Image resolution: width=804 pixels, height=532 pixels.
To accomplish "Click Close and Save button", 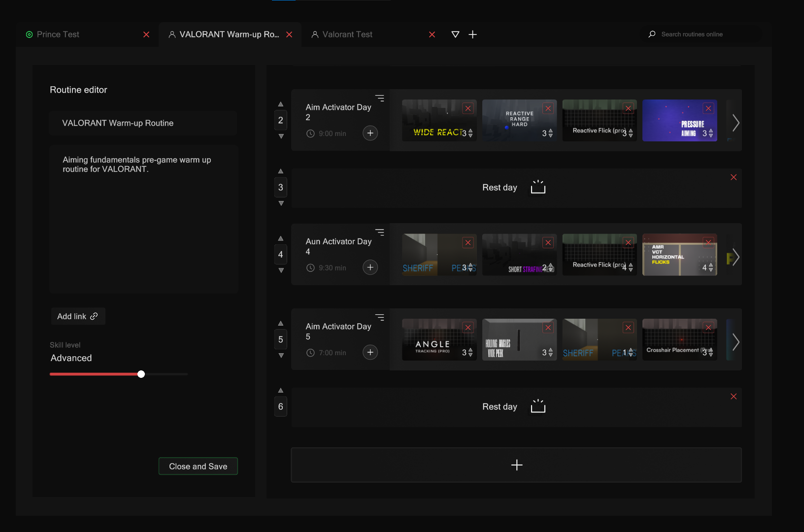I will point(198,466).
